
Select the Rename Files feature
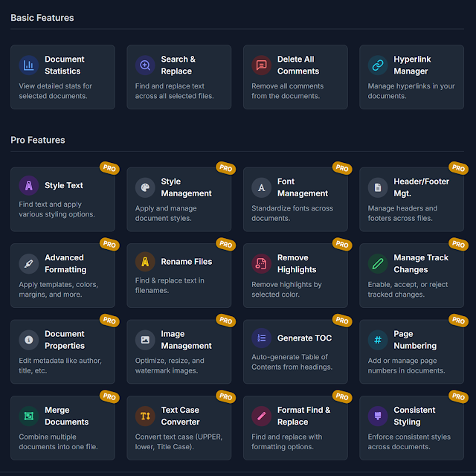(x=179, y=275)
